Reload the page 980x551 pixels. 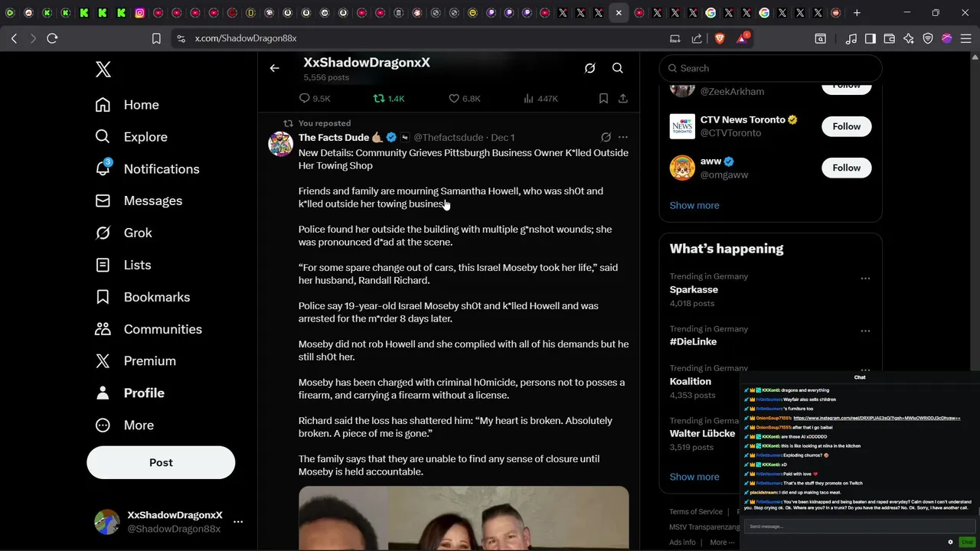click(52, 38)
